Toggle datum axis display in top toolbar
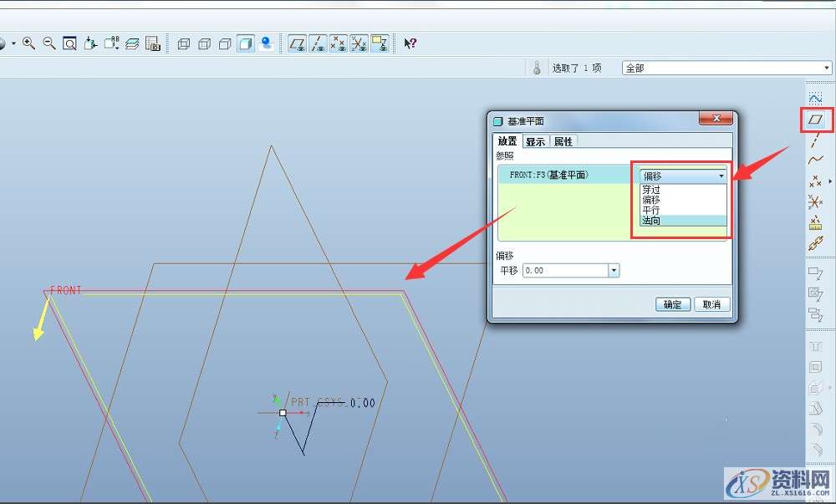 318,43
